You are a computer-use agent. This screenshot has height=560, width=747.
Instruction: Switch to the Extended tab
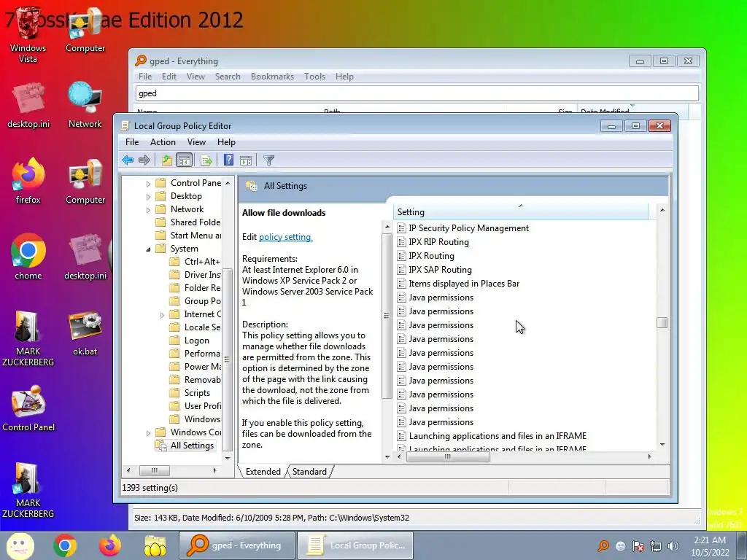pyautogui.click(x=263, y=472)
